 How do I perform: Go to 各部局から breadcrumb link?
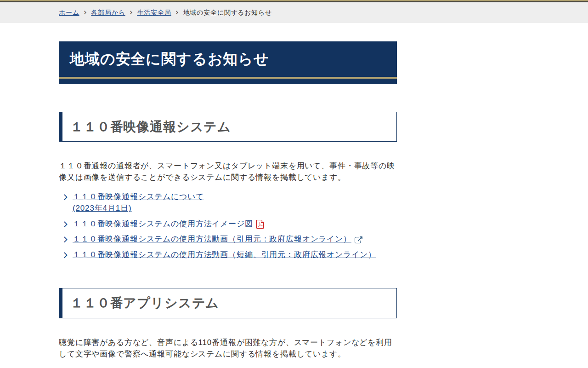click(x=108, y=12)
